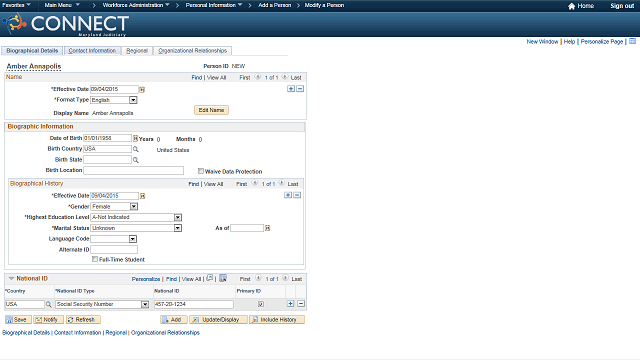640x360 pixels.
Task: Delete the Name row
Action: pyautogui.click(x=300, y=89)
